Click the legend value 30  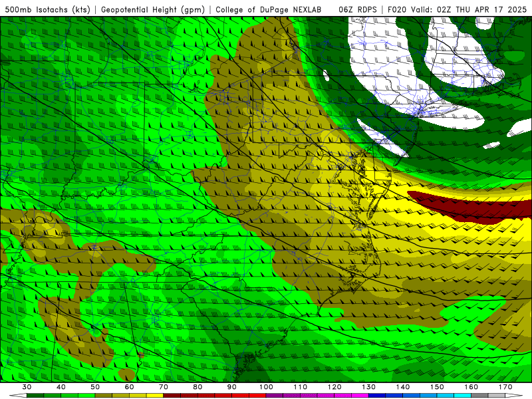27,387
